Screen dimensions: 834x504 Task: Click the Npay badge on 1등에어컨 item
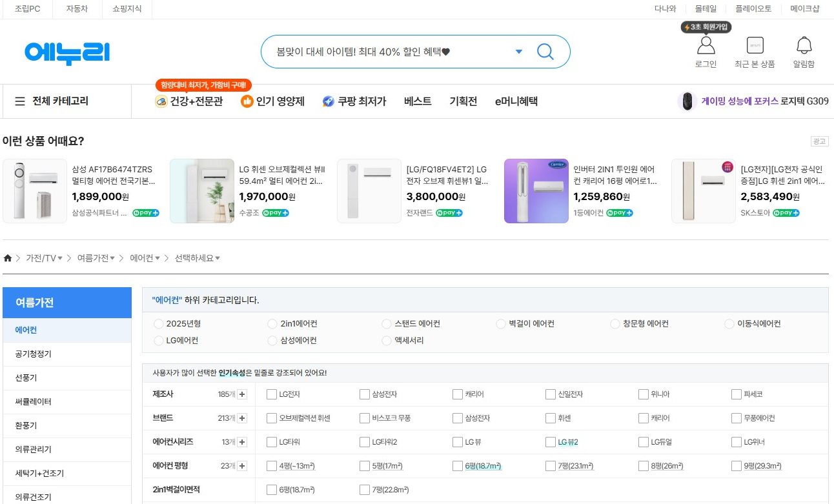(x=620, y=213)
